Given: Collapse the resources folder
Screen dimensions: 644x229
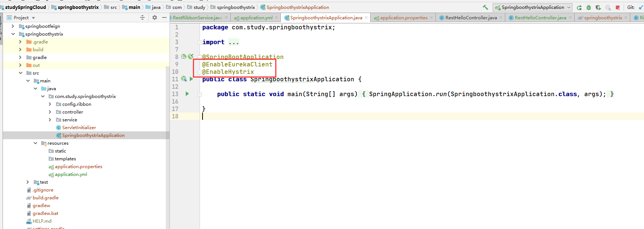Looking at the screenshot, I should 35,143.
